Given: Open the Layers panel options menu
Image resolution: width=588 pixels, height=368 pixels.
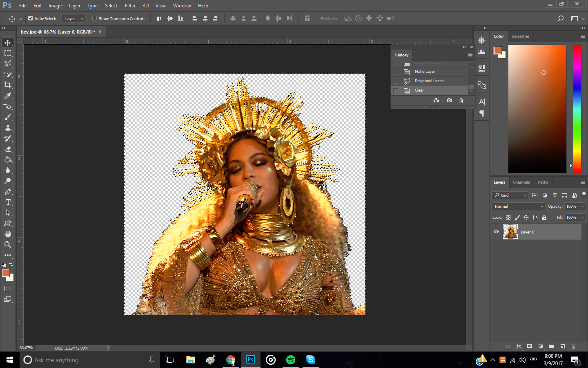Looking at the screenshot, I should click(x=583, y=182).
